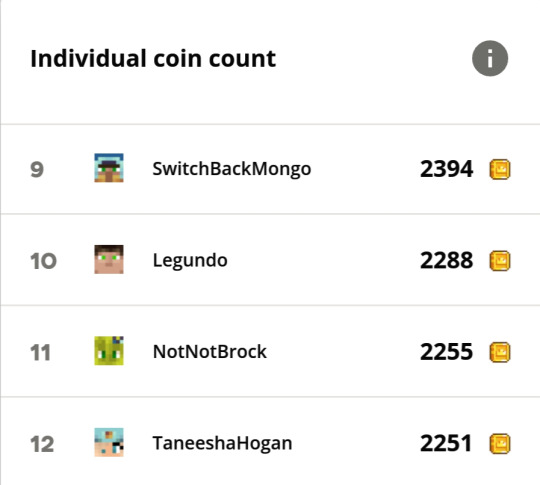Open the TaneeshaHogan player name
Image resolution: width=540 pixels, height=485 pixels.
click(x=222, y=443)
